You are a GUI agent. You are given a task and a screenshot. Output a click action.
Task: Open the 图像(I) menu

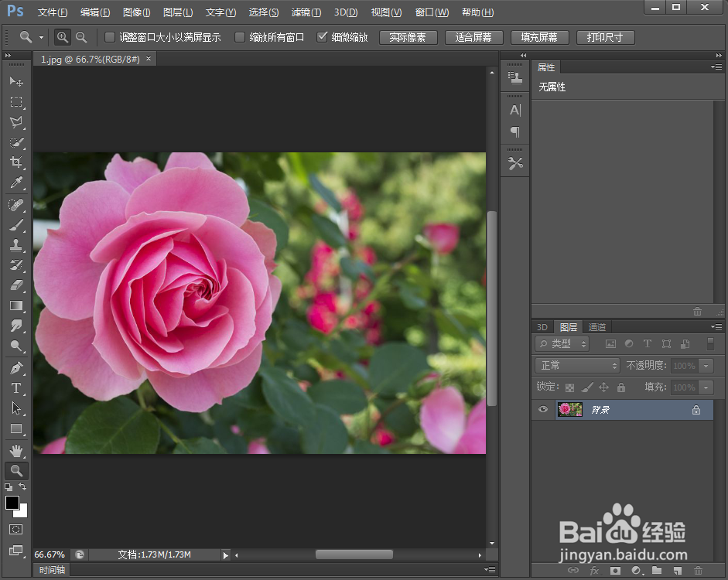coord(136,12)
